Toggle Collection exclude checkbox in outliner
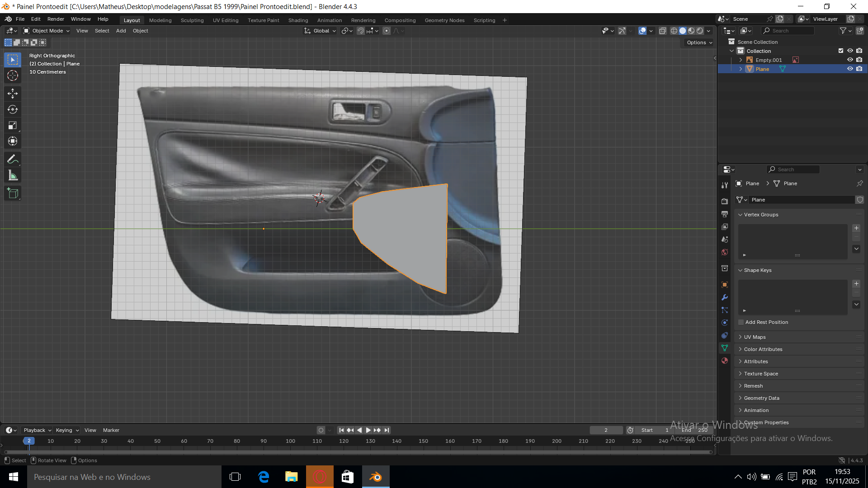 coord(841,51)
